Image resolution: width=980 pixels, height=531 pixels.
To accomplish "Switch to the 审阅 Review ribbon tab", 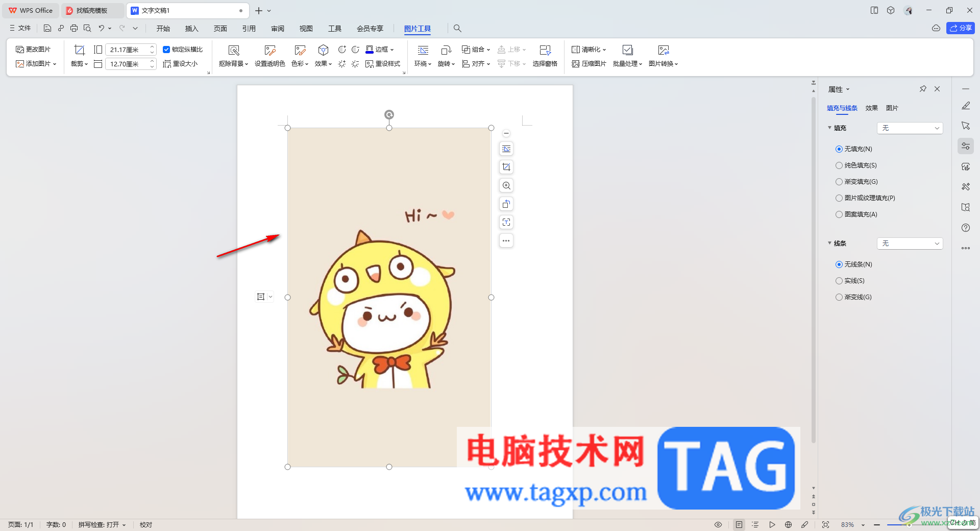I will coord(278,29).
